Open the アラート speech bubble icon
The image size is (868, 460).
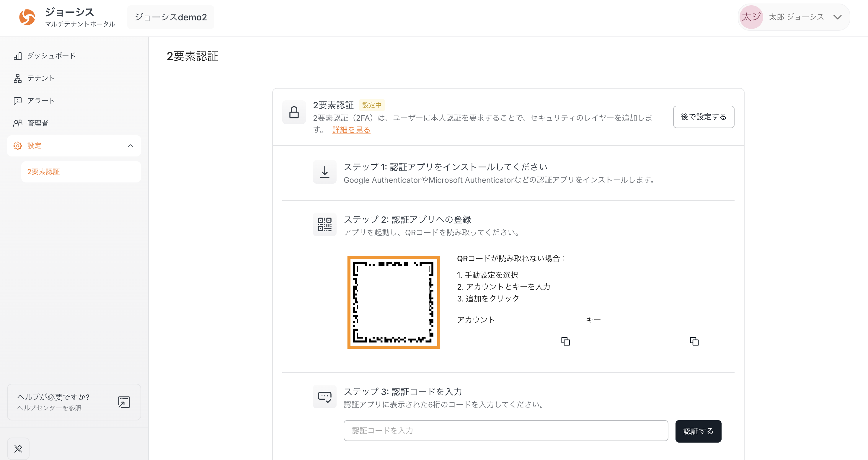[x=18, y=100]
